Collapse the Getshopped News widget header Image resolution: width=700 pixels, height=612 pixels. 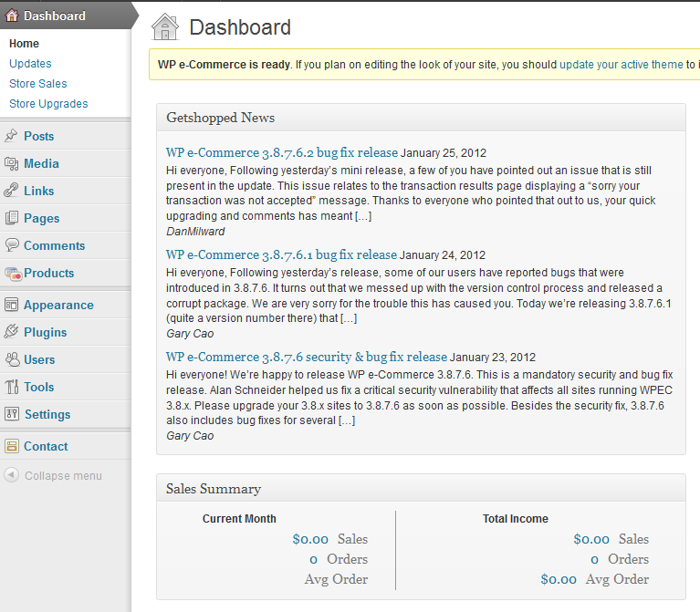420,118
